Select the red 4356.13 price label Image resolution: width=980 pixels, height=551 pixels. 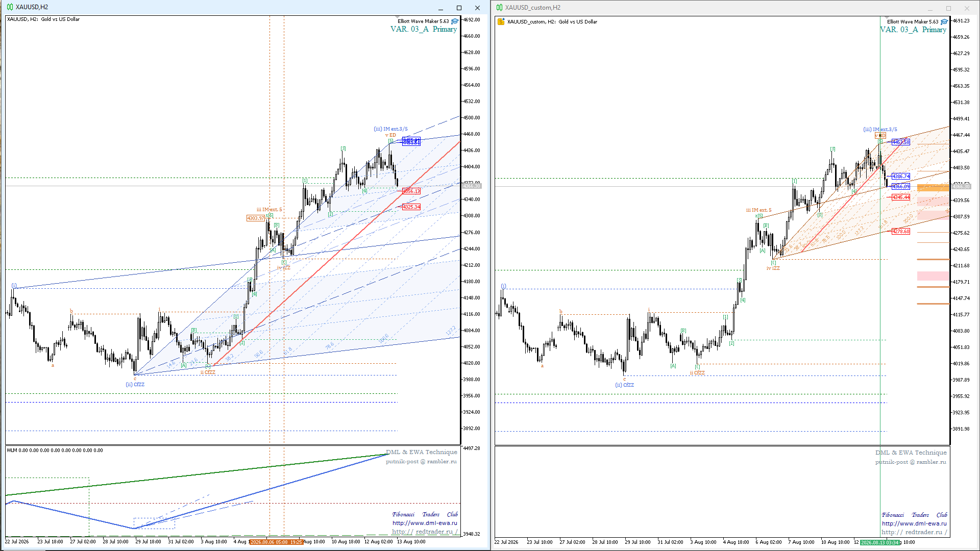click(x=411, y=191)
